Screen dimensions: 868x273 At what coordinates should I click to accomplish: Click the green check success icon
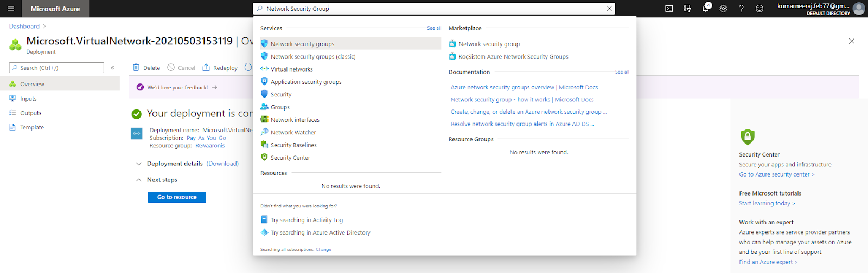tap(137, 114)
